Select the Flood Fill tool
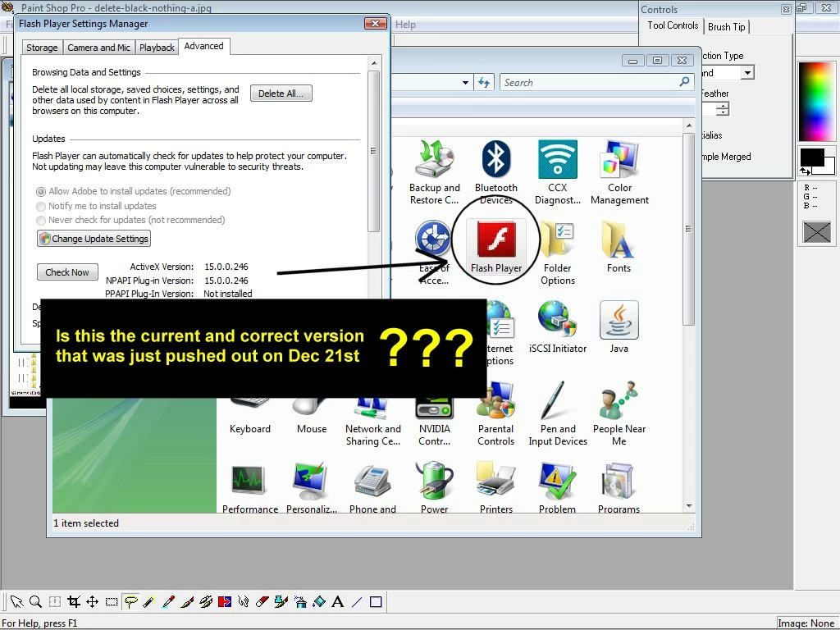Viewport: 840px width, 630px height. [319, 601]
